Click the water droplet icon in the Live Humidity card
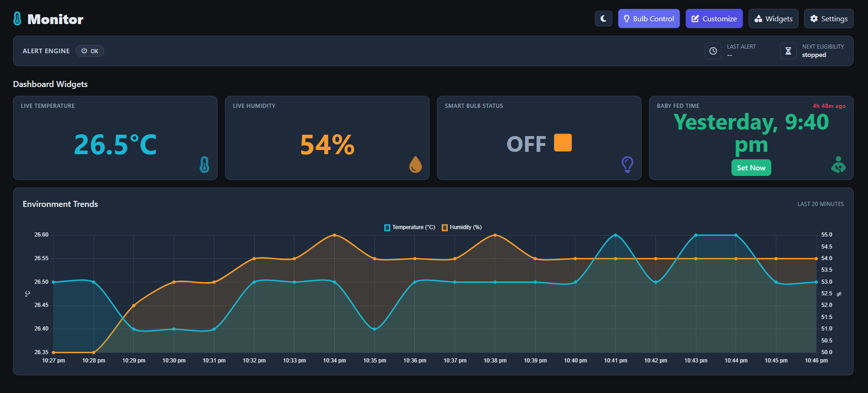This screenshot has height=393, width=868. pos(416,164)
